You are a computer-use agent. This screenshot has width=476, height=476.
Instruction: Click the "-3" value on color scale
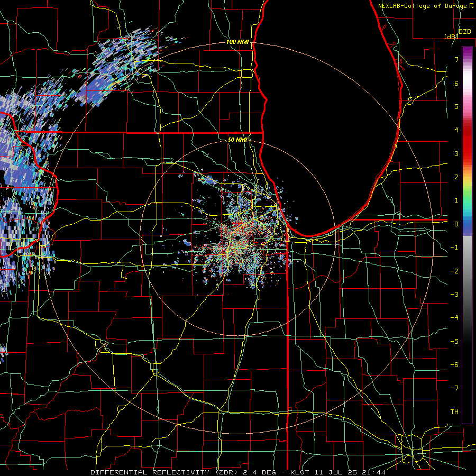454,295
